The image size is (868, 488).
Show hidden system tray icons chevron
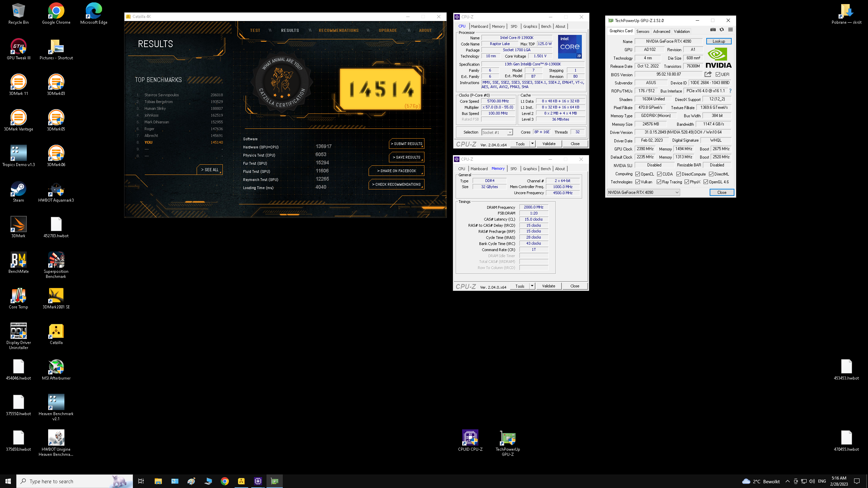point(787,481)
